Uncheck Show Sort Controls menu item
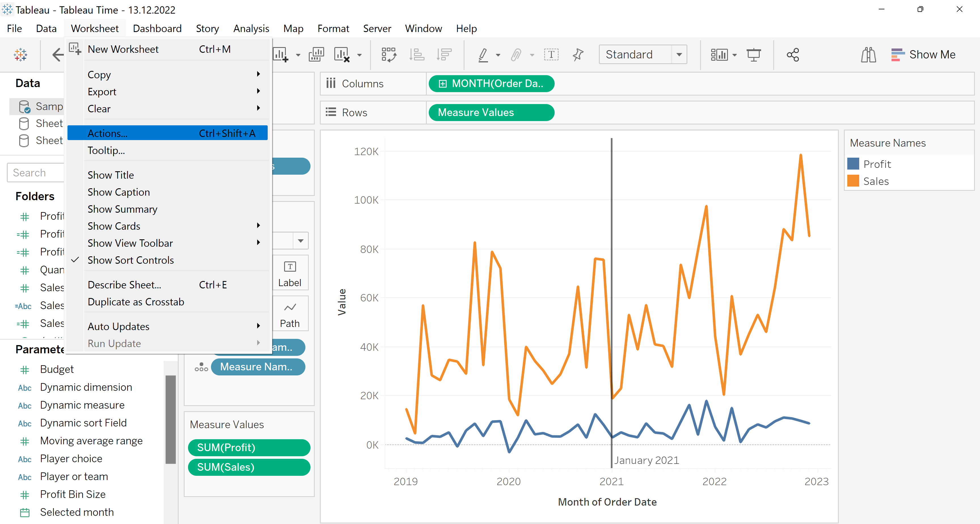980x524 pixels. (130, 260)
